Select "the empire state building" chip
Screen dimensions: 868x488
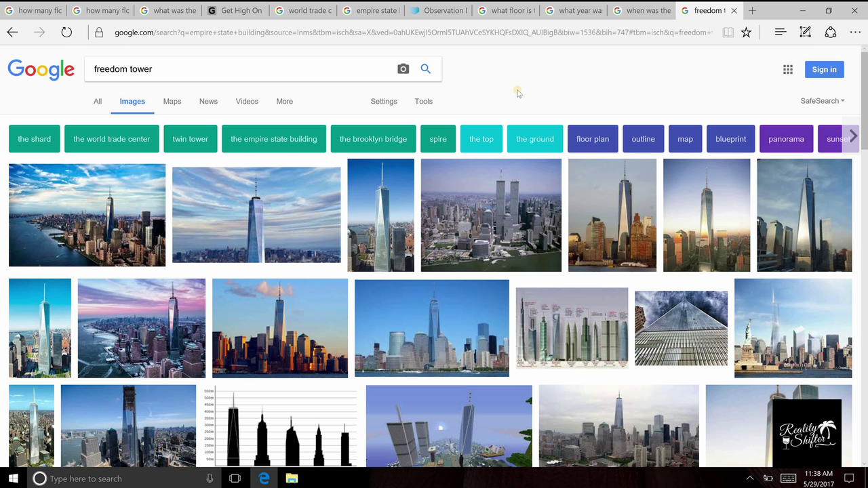click(273, 139)
